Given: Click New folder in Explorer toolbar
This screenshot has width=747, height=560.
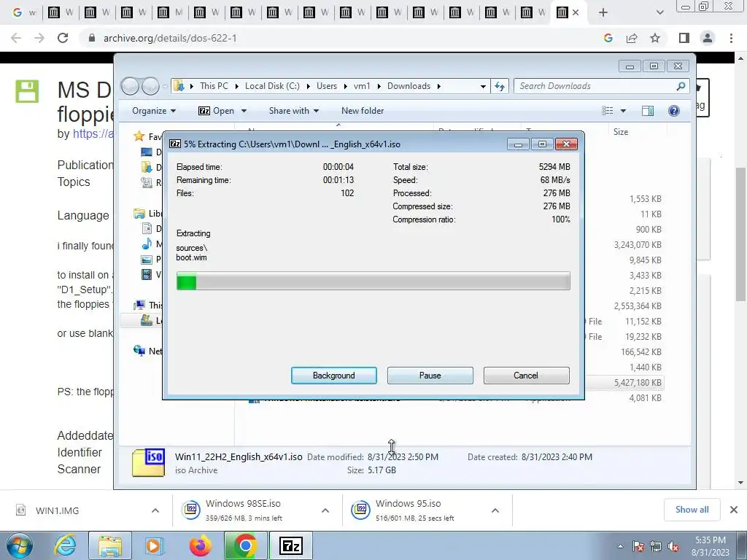Looking at the screenshot, I should click(363, 111).
